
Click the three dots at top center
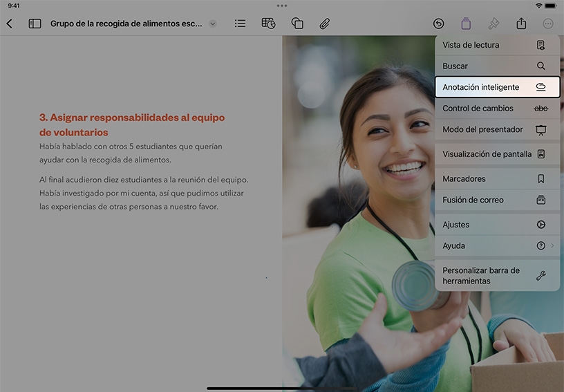coord(282,6)
